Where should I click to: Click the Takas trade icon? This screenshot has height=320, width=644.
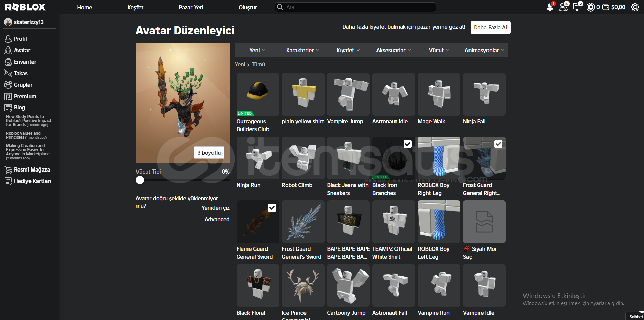(x=8, y=73)
